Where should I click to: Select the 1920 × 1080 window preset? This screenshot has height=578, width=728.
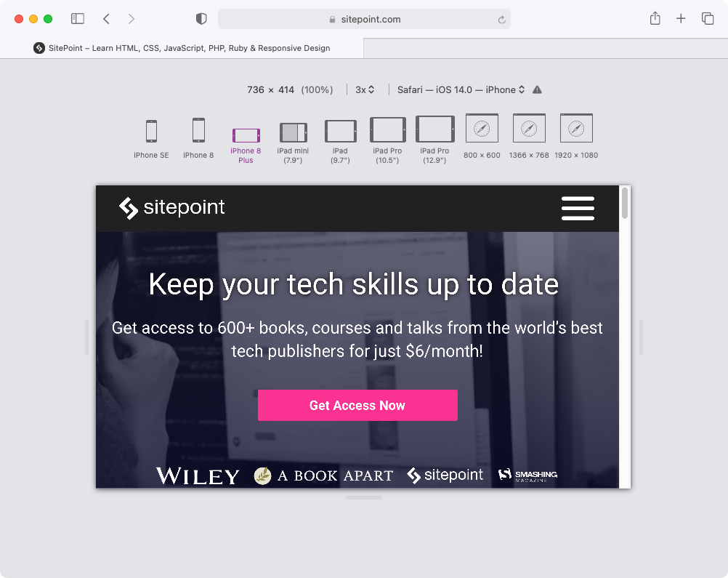[x=576, y=136]
